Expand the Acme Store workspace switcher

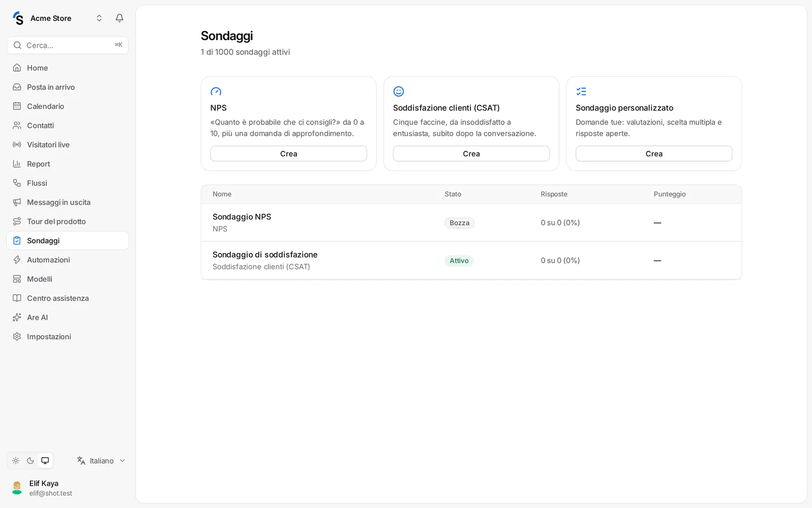click(99, 18)
